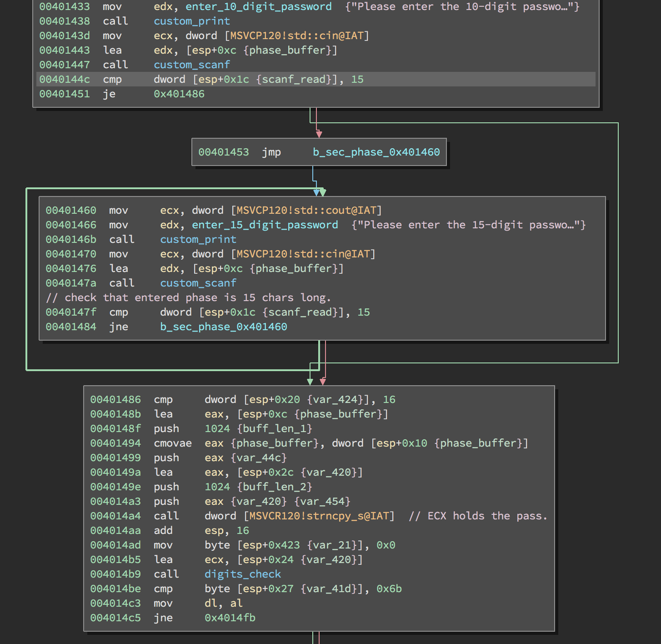The height and width of the screenshot is (644, 661).
Task: Click the 0x4014fb branch target on jne
Action: [230, 618]
